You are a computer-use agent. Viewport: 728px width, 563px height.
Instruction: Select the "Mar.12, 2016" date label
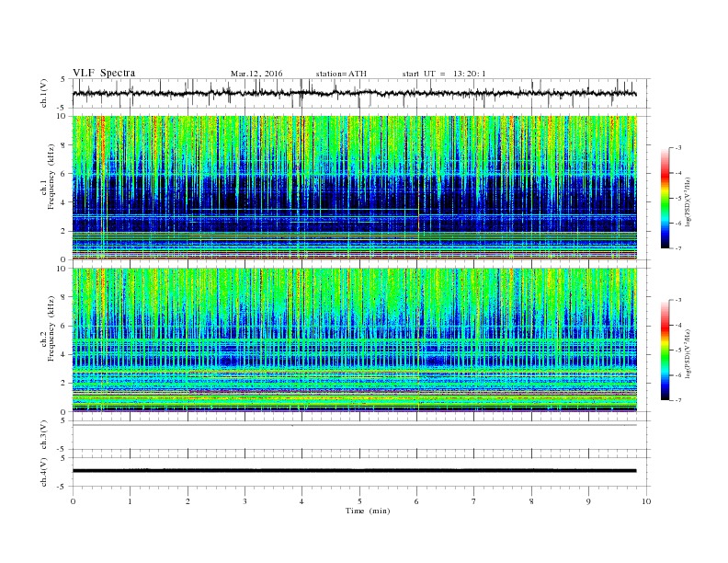click(256, 74)
